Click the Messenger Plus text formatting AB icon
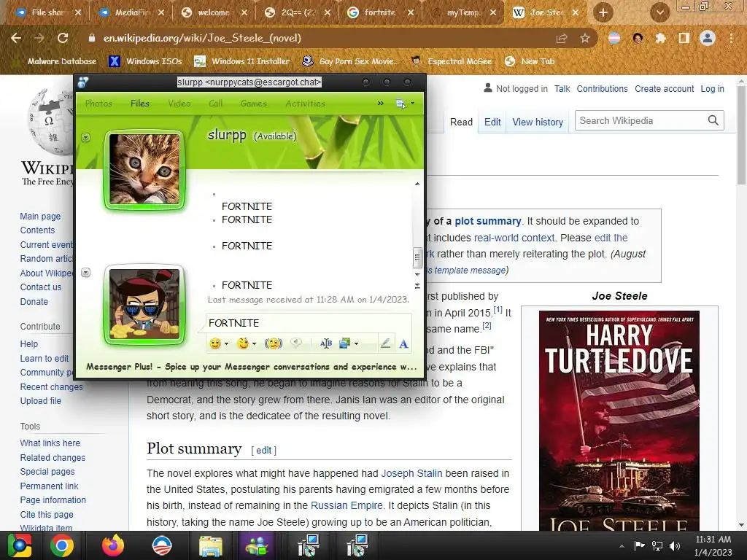This screenshot has width=747, height=560. point(326,343)
